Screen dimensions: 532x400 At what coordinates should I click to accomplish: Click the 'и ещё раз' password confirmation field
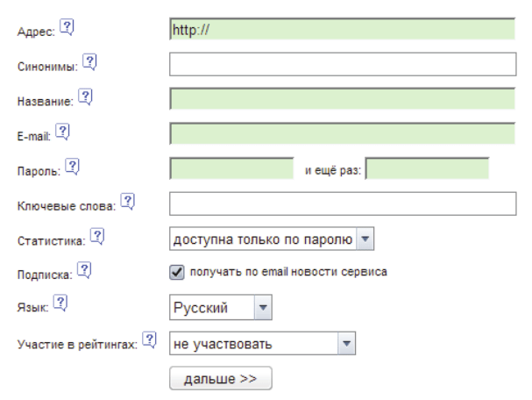pos(427,168)
